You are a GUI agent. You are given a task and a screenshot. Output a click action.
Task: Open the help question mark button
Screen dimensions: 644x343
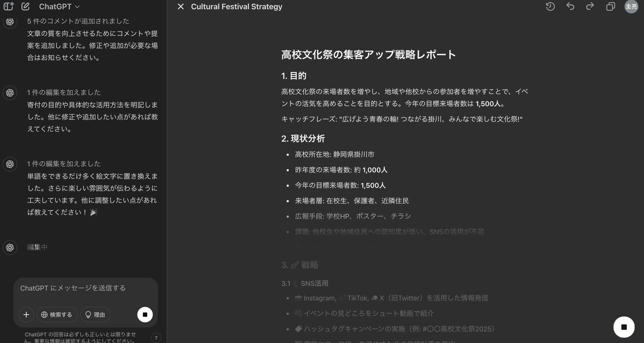[156, 338]
